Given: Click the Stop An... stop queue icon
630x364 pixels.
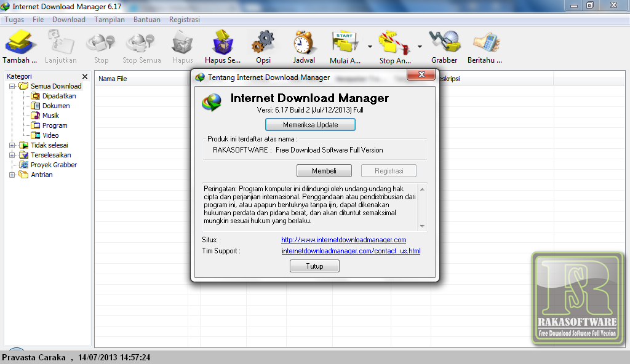Looking at the screenshot, I should pos(394,42).
